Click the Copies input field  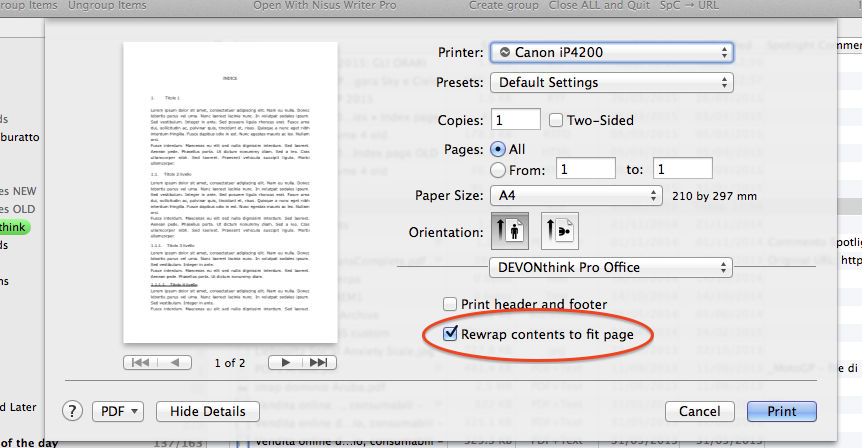516,120
